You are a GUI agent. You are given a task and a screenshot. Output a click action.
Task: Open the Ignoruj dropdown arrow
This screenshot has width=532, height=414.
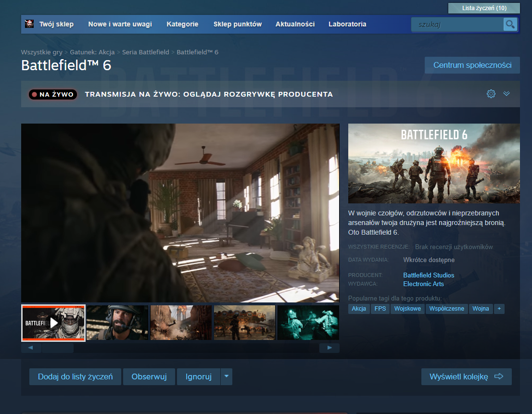click(x=226, y=376)
